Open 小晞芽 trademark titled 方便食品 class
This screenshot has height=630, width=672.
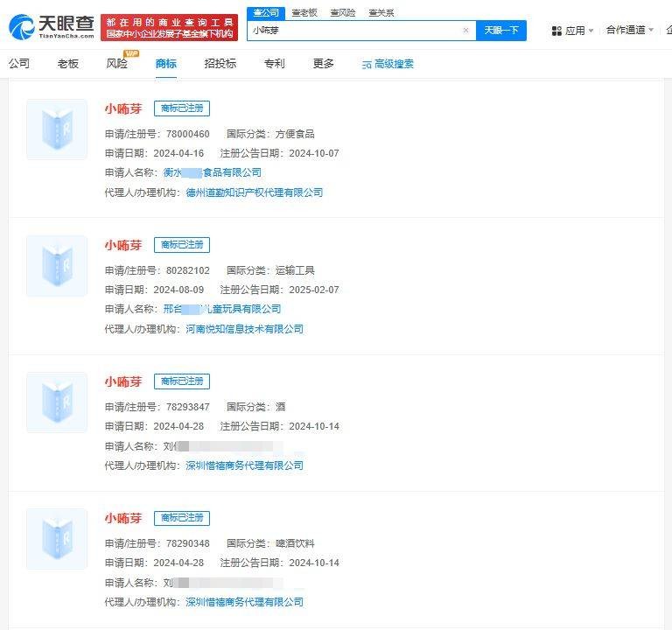(x=123, y=108)
